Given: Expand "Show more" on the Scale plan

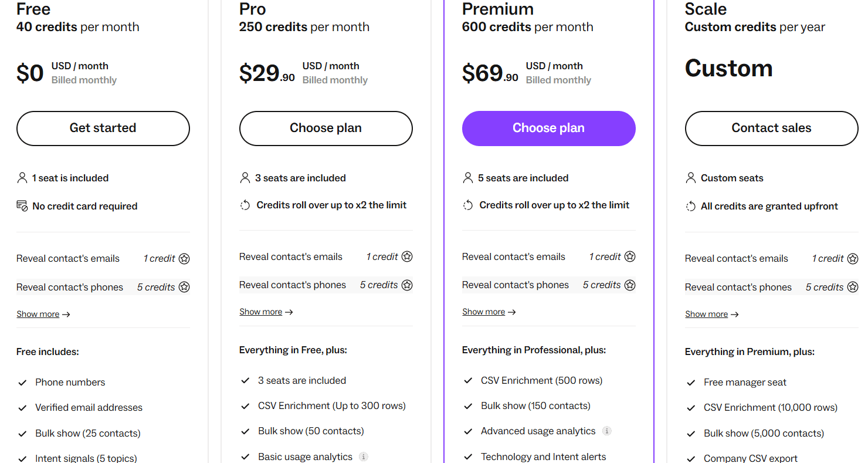Looking at the screenshot, I should [707, 313].
